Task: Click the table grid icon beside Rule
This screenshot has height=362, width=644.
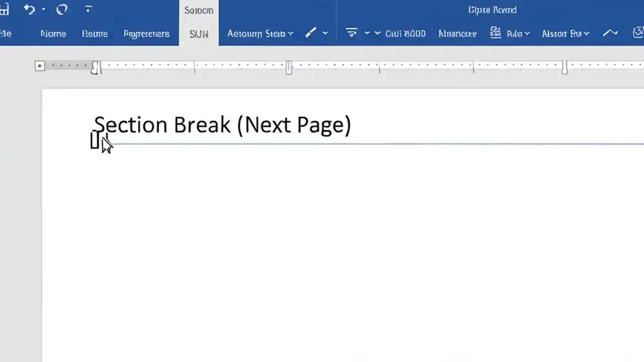Action: point(496,33)
